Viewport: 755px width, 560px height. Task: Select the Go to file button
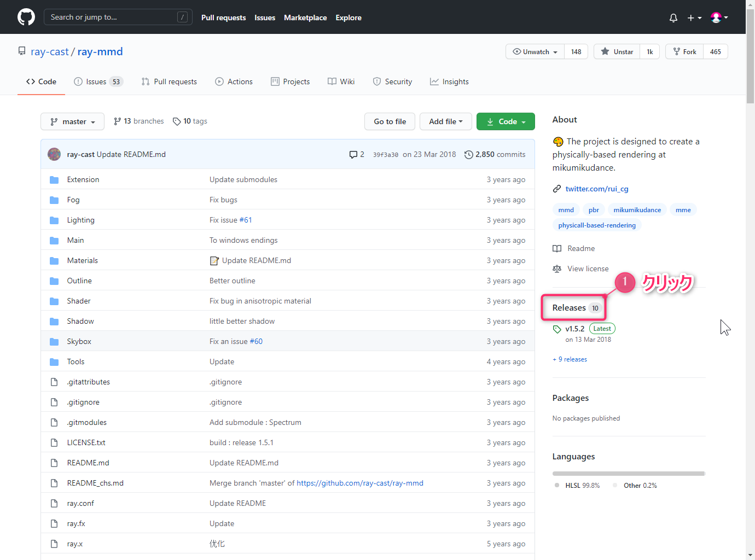pos(390,121)
